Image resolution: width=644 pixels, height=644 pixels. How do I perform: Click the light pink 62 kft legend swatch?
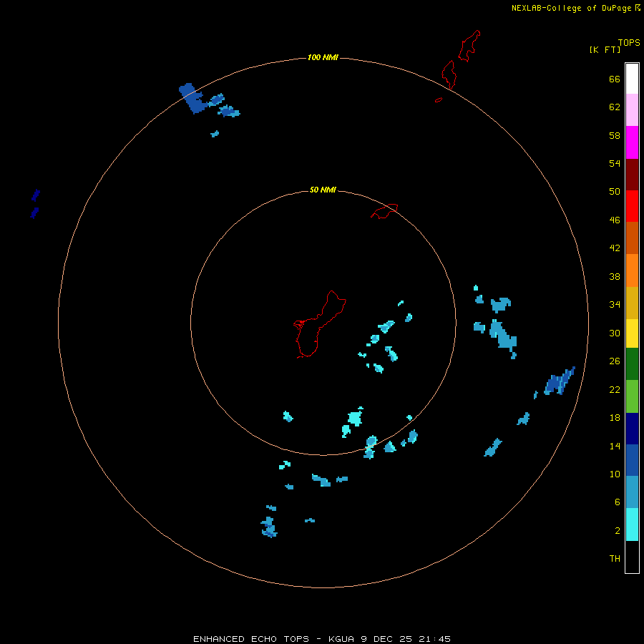tap(632, 109)
